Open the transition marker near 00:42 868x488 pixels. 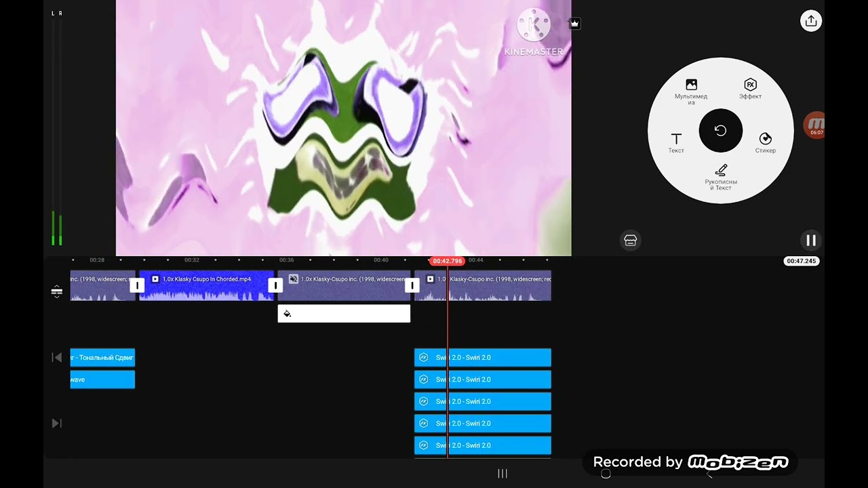point(412,286)
